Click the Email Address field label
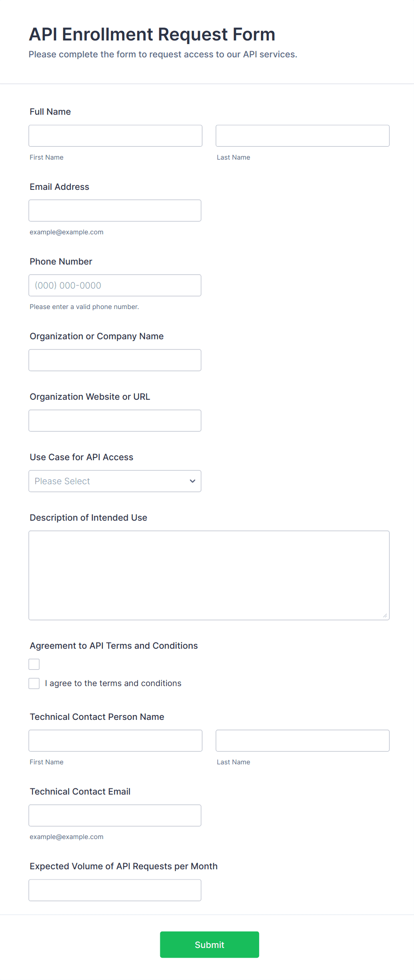This screenshot has width=414, height=980. 59,187
